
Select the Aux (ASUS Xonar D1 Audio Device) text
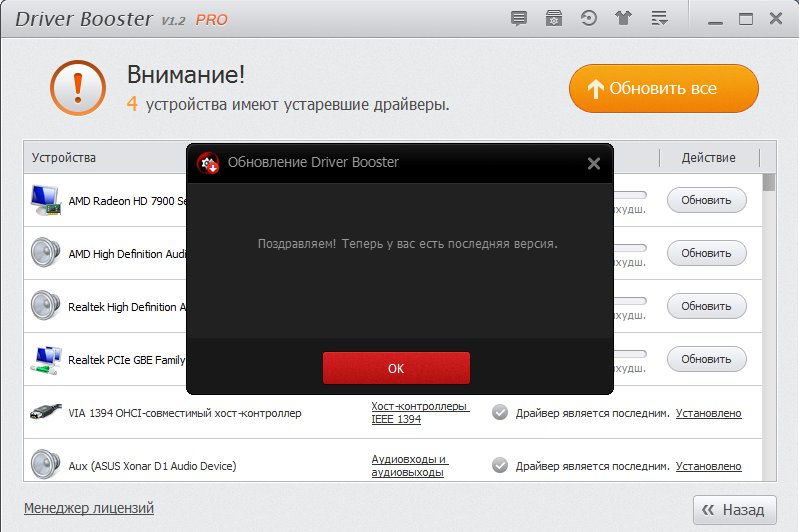tap(152, 466)
